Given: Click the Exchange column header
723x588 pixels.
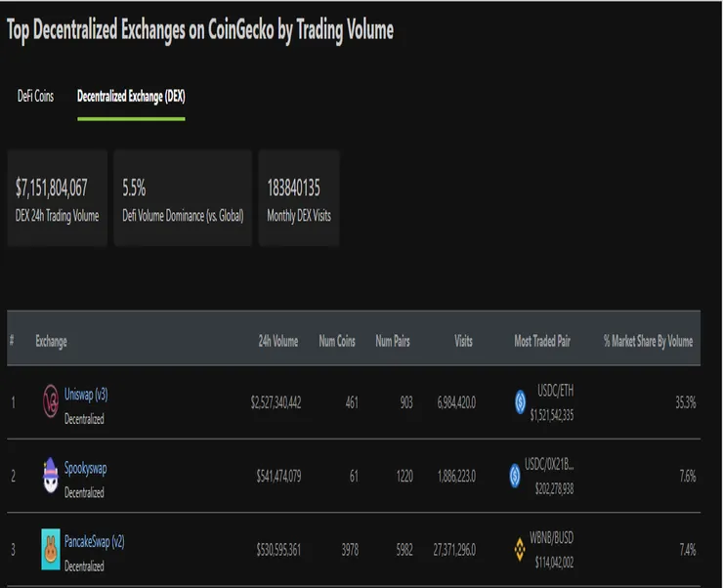Looking at the screenshot, I should pyautogui.click(x=51, y=341).
